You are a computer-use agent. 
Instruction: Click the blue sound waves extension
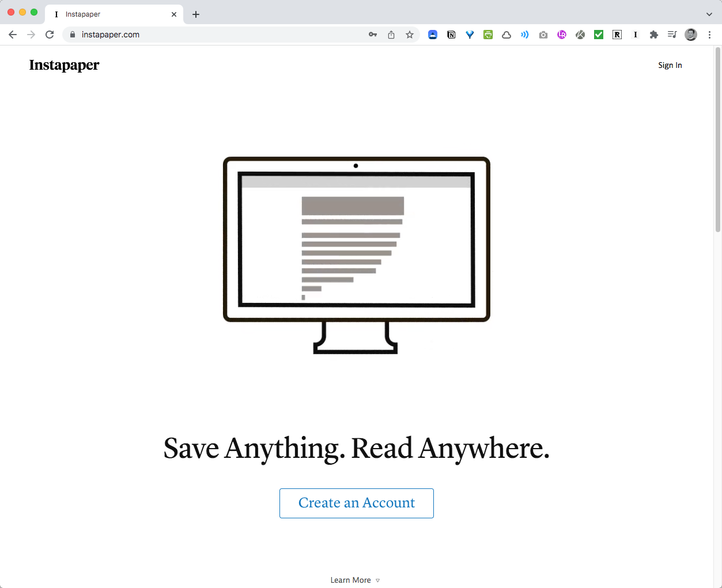pyautogui.click(x=525, y=35)
